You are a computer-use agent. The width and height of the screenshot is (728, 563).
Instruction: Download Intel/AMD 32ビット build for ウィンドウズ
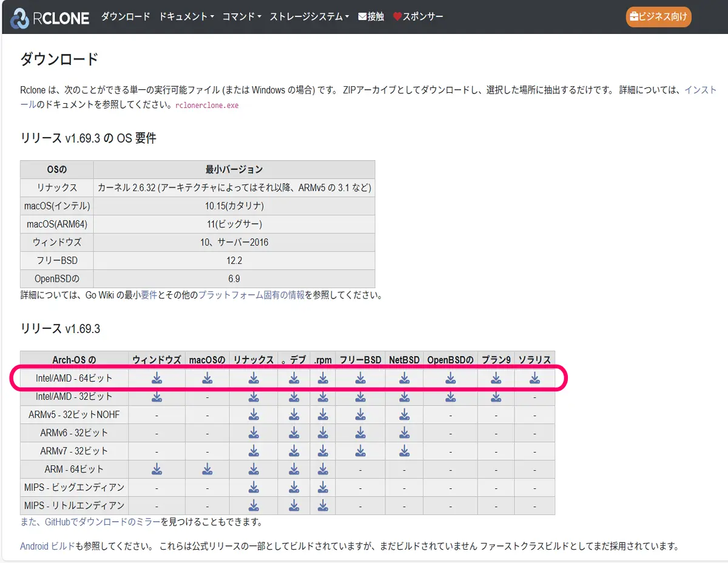pyautogui.click(x=157, y=397)
